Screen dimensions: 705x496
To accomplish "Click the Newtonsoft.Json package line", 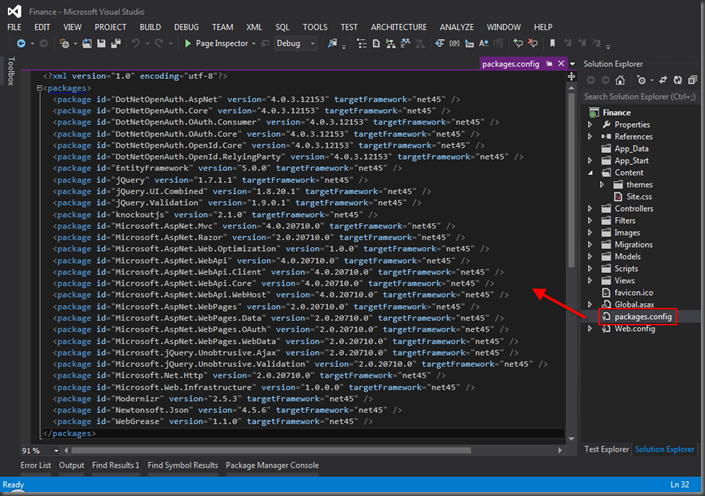I will coord(227,410).
